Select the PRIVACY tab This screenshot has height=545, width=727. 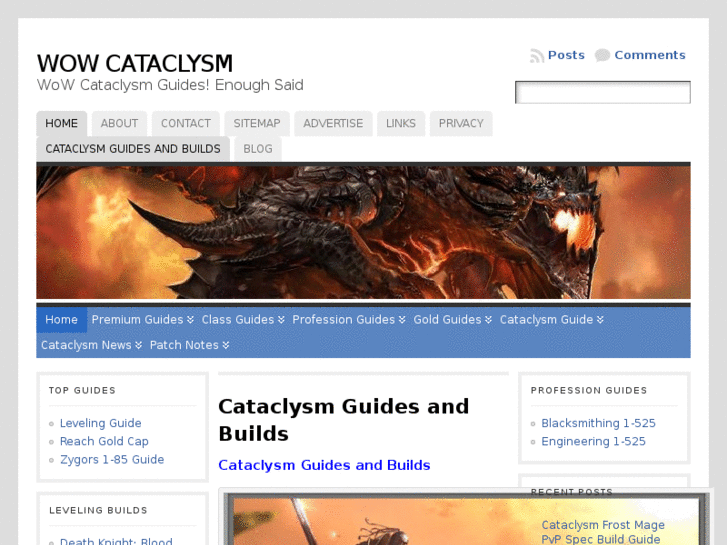click(461, 123)
